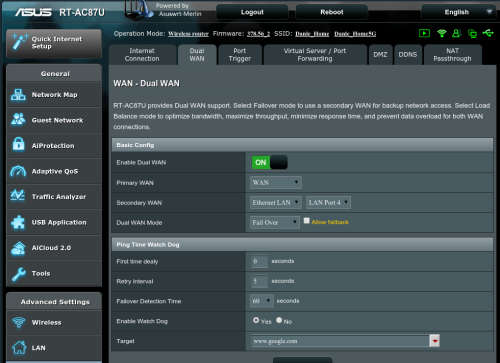Click the Allow failback yellow link

tap(330, 222)
